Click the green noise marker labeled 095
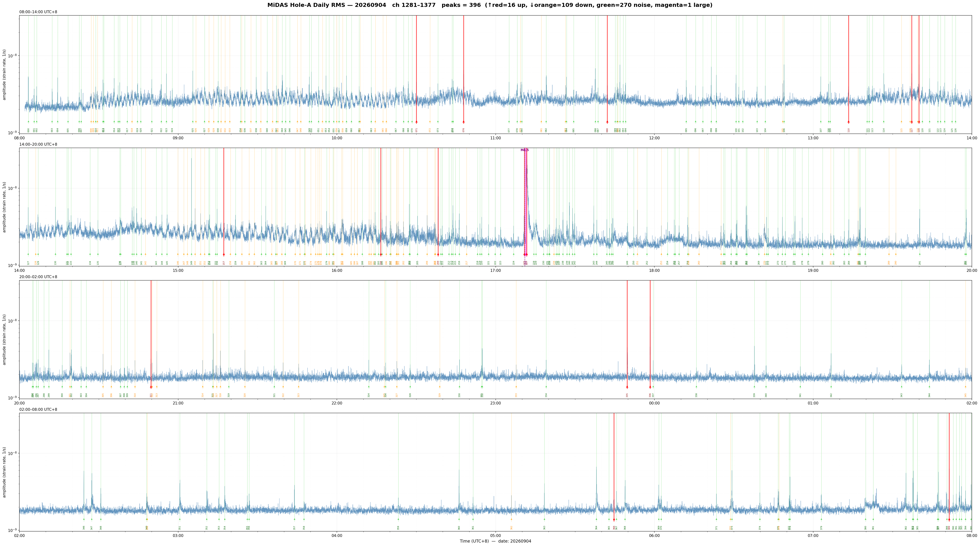The width and height of the screenshot is (980, 546). [686, 122]
